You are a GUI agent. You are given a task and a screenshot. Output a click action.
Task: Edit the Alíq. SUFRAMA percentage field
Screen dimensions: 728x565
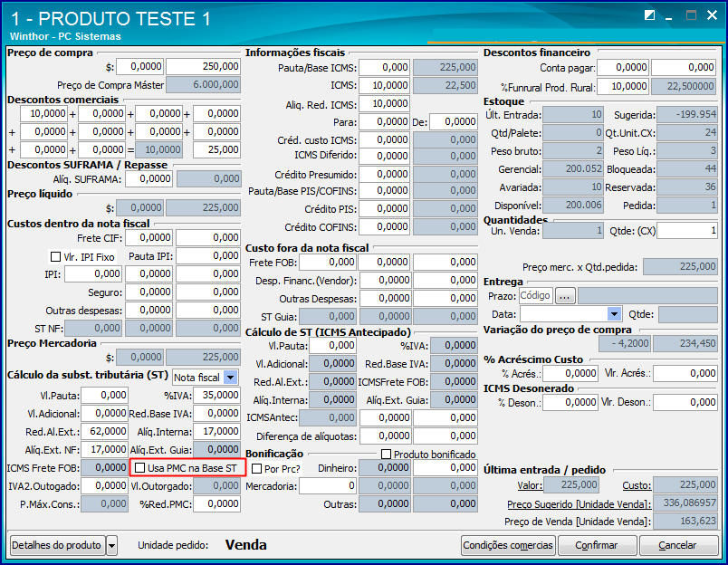(149, 178)
